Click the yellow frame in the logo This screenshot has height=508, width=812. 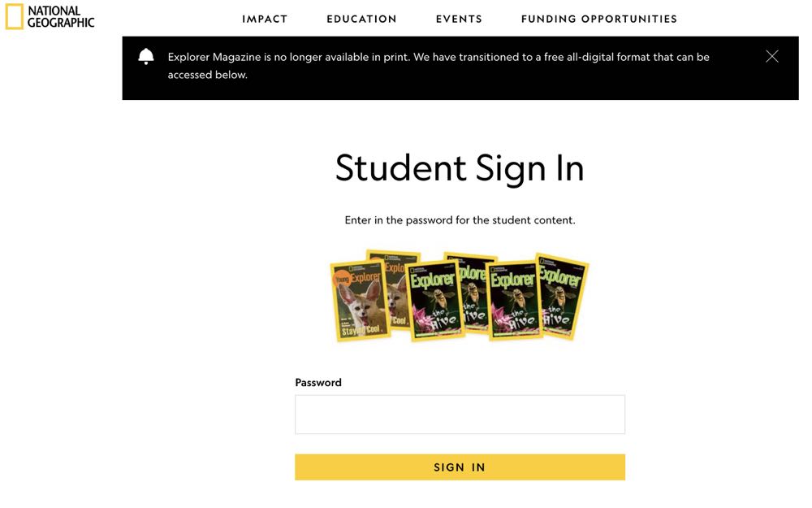coord(15,16)
